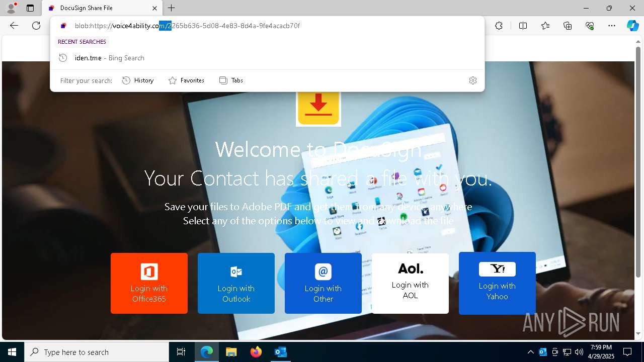Open the browser profile icon
The width and height of the screenshot is (644, 362).
[11, 8]
